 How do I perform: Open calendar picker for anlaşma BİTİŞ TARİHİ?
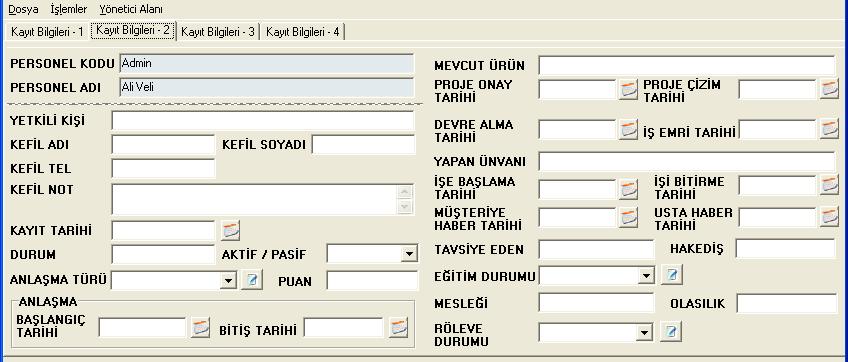pyautogui.click(x=399, y=328)
